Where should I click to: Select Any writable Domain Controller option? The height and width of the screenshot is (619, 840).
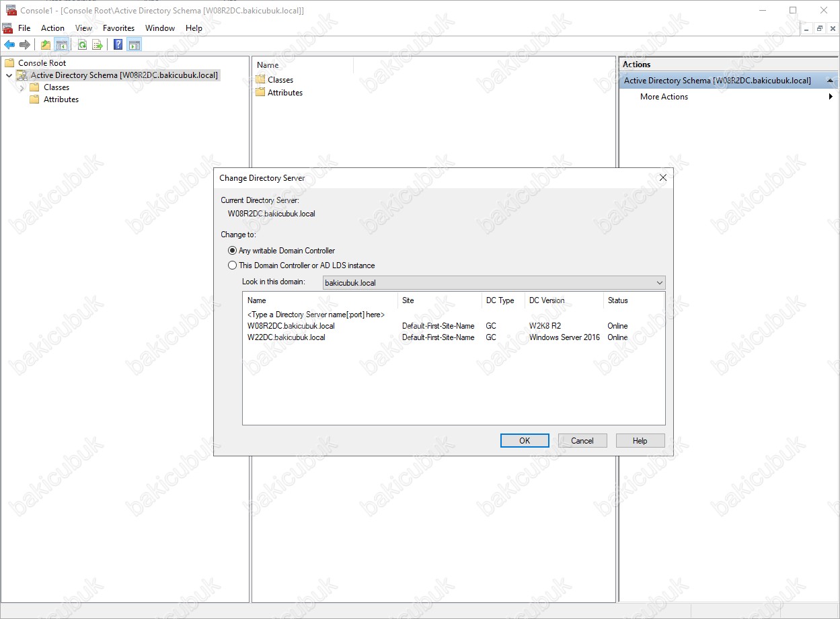[x=233, y=251]
